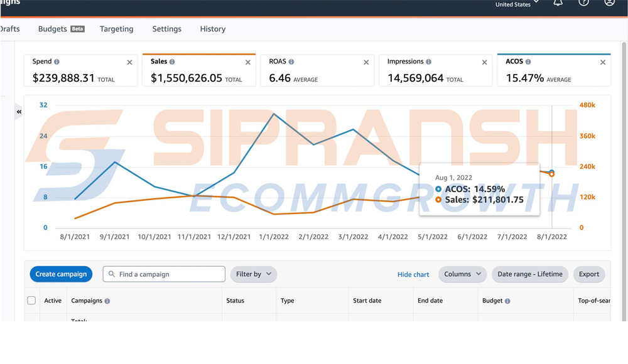
Task: Open the United States marketplace selector
Action: pyautogui.click(x=517, y=4)
